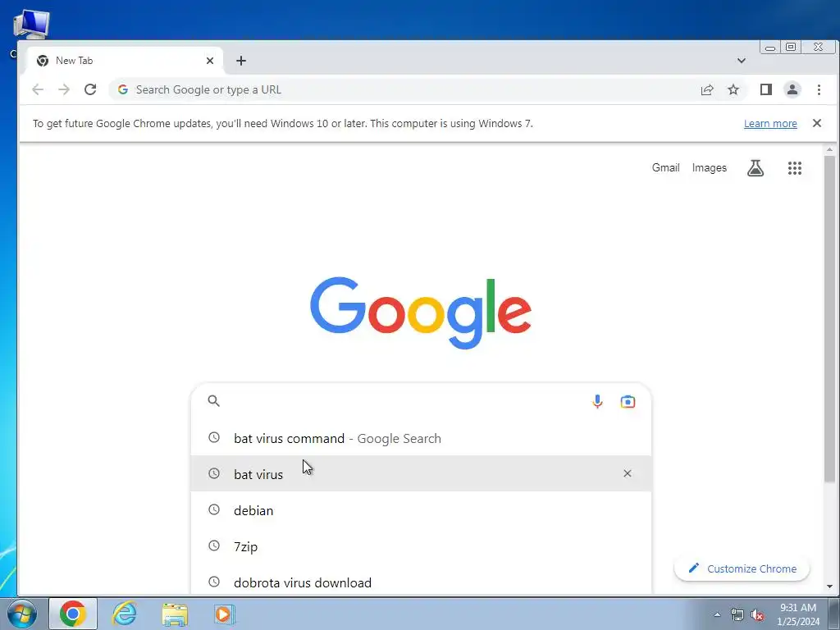This screenshot has width=840, height=630.
Task: Expand the tab search chevron
Action: (742, 61)
